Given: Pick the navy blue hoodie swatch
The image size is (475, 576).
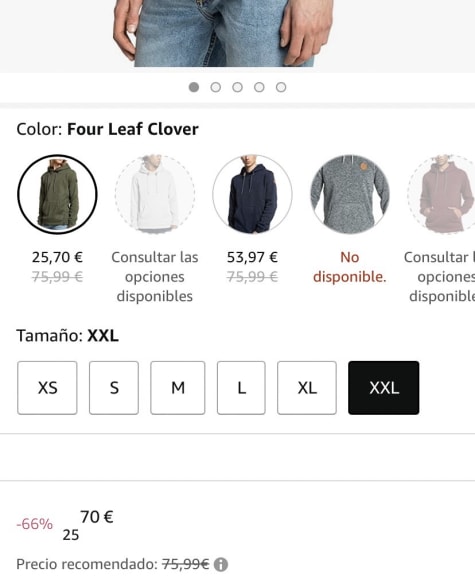Looking at the screenshot, I should point(252,194).
